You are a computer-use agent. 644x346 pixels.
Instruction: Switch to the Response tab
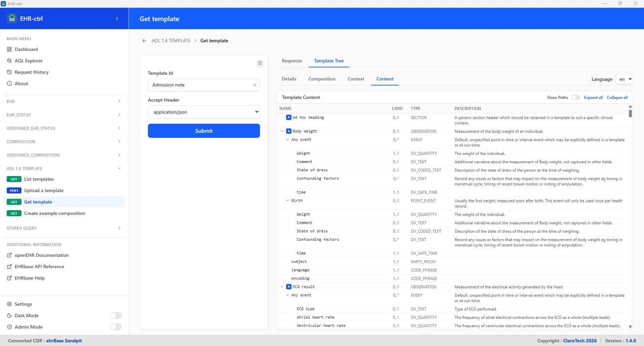point(292,61)
